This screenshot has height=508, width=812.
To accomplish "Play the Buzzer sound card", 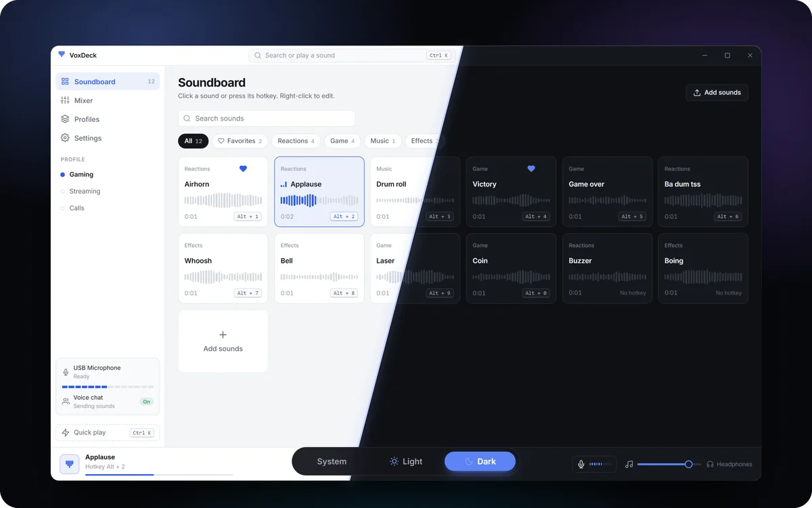I will (x=607, y=268).
